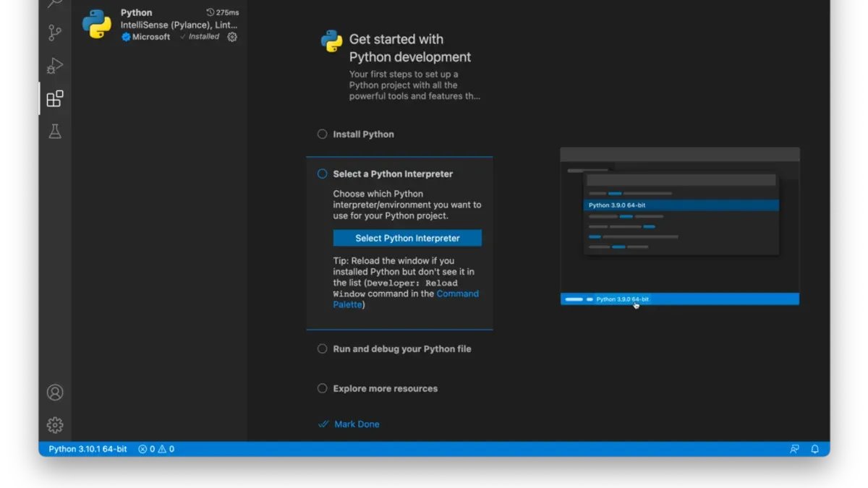The height and width of the screenshot is (488, 868).
Task: Open the Run and Debug view
Action: pyautogui.click(x=55, y=67)
